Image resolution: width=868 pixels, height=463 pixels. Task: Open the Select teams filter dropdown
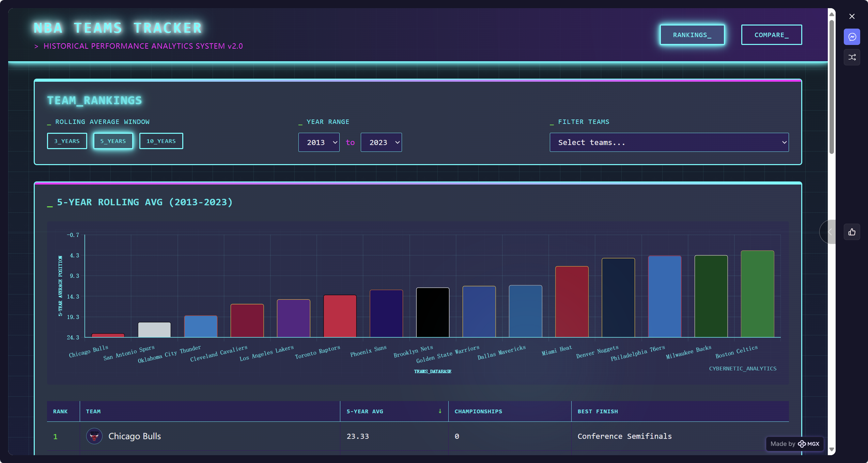point(669,142)
